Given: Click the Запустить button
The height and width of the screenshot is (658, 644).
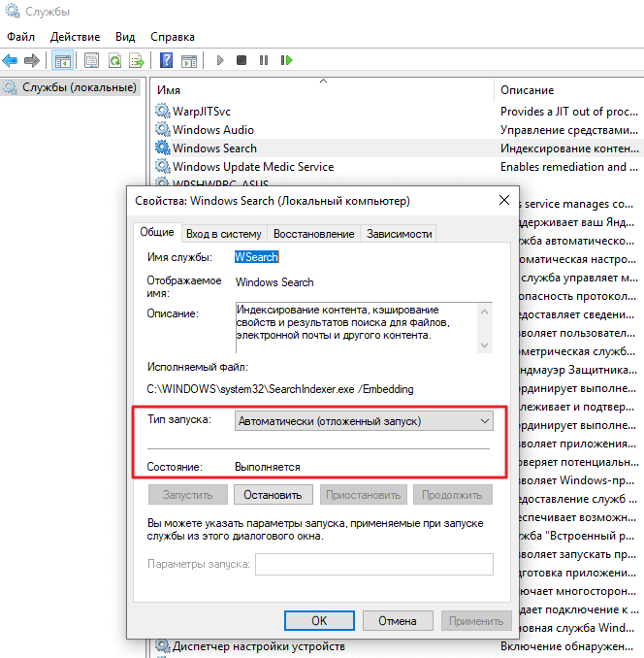Looking at the screenshot, I should tap(188, 495).
